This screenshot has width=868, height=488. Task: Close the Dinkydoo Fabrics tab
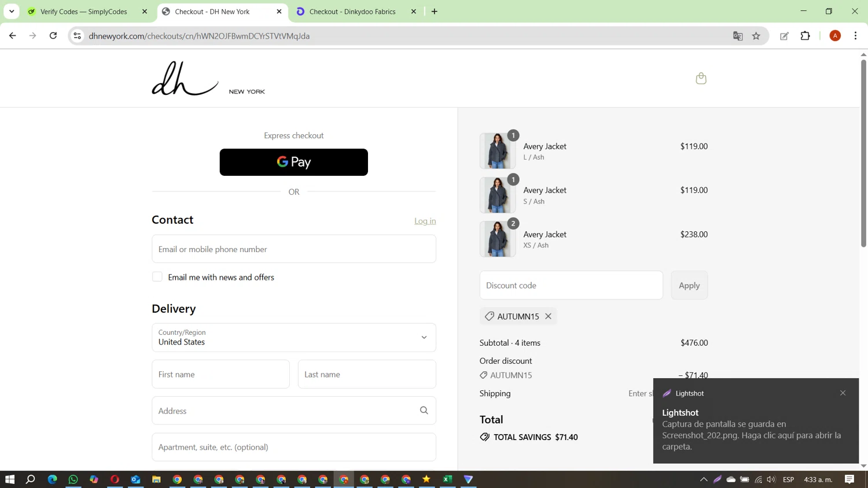tap(414, 12)
